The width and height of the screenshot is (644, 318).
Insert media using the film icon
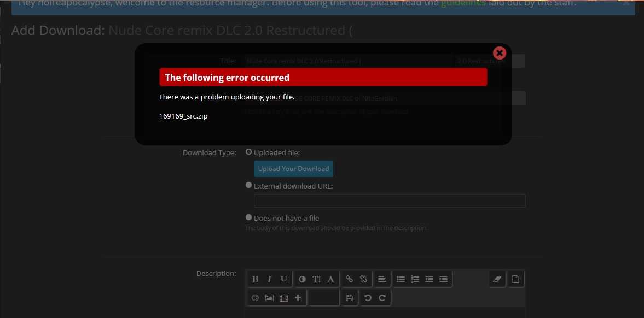pos(283,298)
